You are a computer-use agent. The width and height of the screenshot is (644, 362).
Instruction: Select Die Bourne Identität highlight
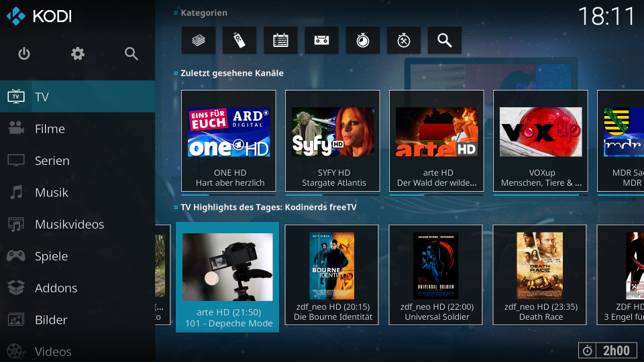[332, 275]
